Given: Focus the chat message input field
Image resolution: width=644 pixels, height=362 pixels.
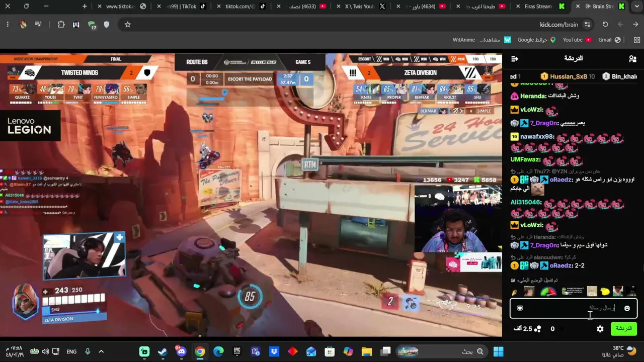Looking at the screenshot, I should pos(574,308).
